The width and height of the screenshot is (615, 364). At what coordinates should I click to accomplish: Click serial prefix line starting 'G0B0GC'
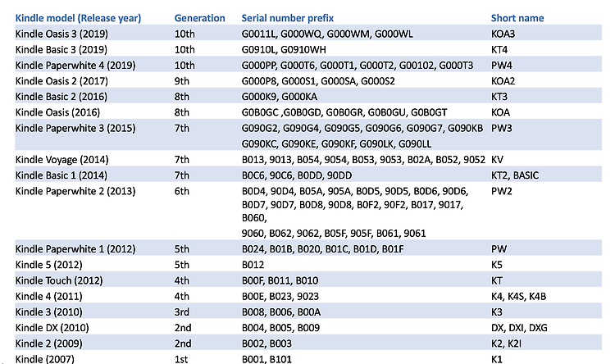(344, 112)
